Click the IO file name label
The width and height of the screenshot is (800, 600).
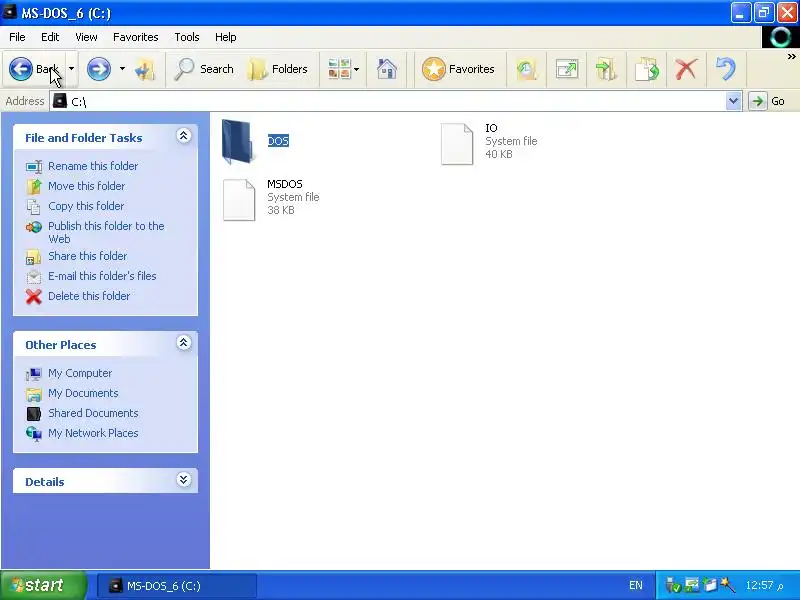click(x=491, y=128)
